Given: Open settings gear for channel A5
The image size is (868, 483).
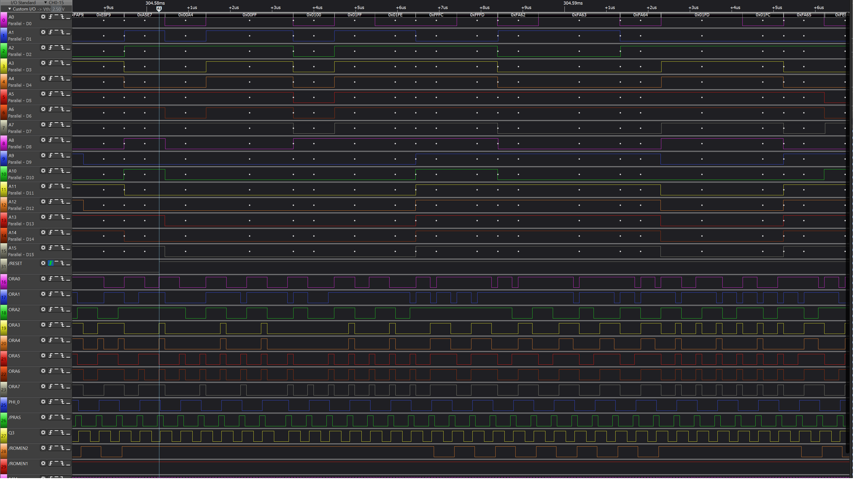Looking at the screenshot, I should 43,94.
